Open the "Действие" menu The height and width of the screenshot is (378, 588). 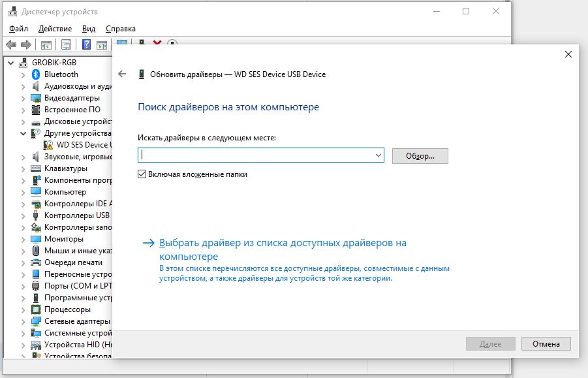(55, 29)
